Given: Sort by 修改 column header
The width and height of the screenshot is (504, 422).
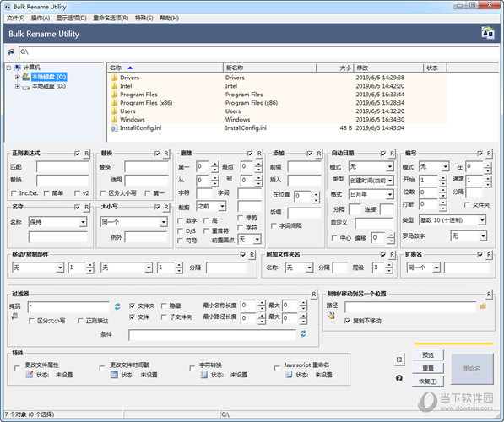Looking at the screenshot, I should (x=388, y=68).
